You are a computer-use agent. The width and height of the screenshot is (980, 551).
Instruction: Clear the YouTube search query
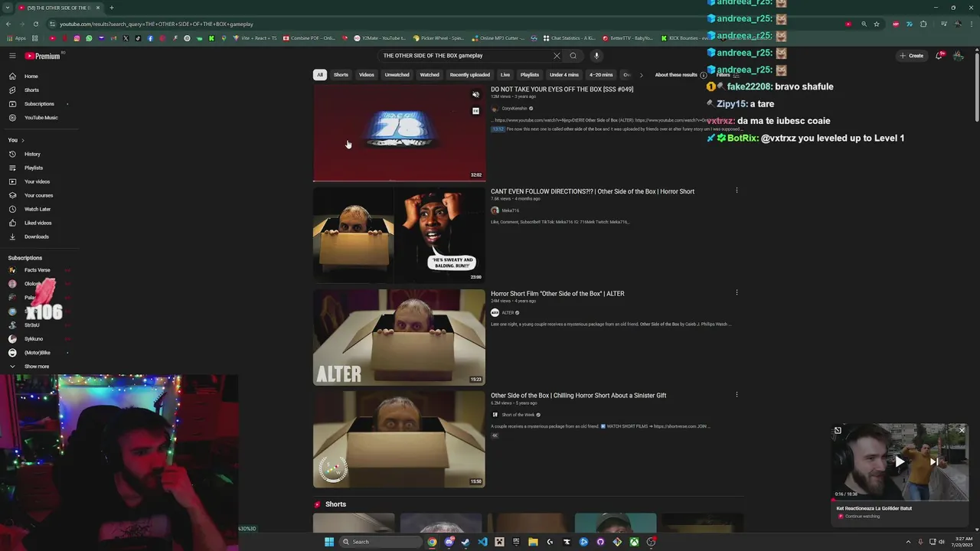(x=557, y=56)
